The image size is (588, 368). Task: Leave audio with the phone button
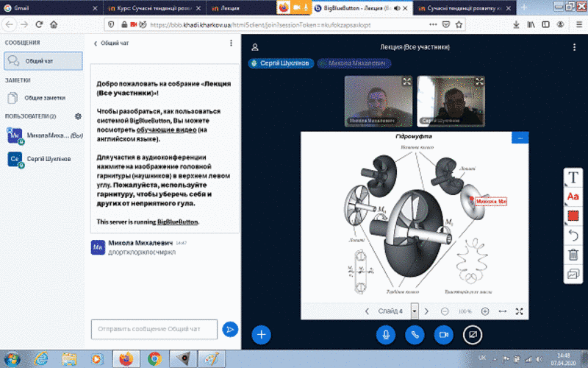click(414, 334)
